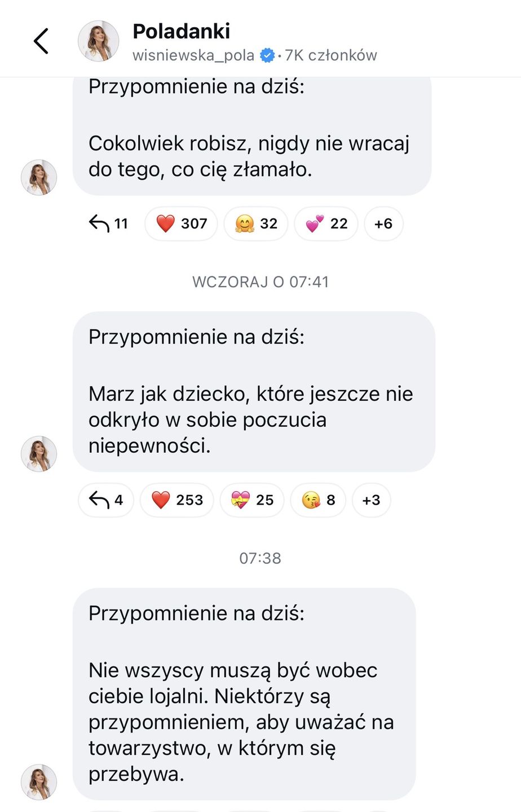521x812 pixels.
Task: Toggle the red heart reaction with 307 count
Action: coord(181,223)
